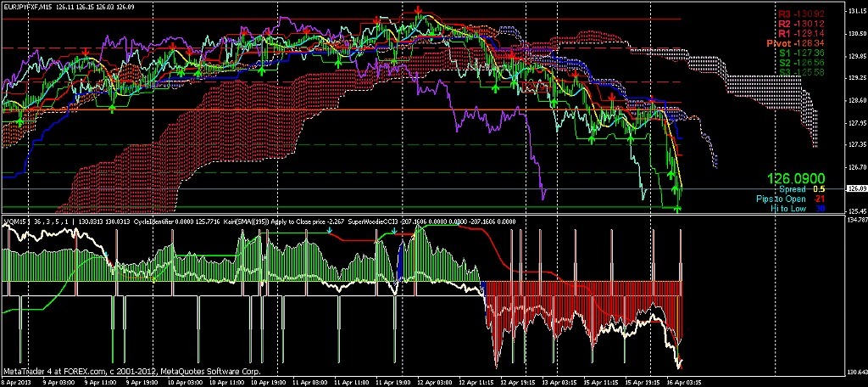
Task: Click the 127.95 price axis label
Action: point(856,122)
